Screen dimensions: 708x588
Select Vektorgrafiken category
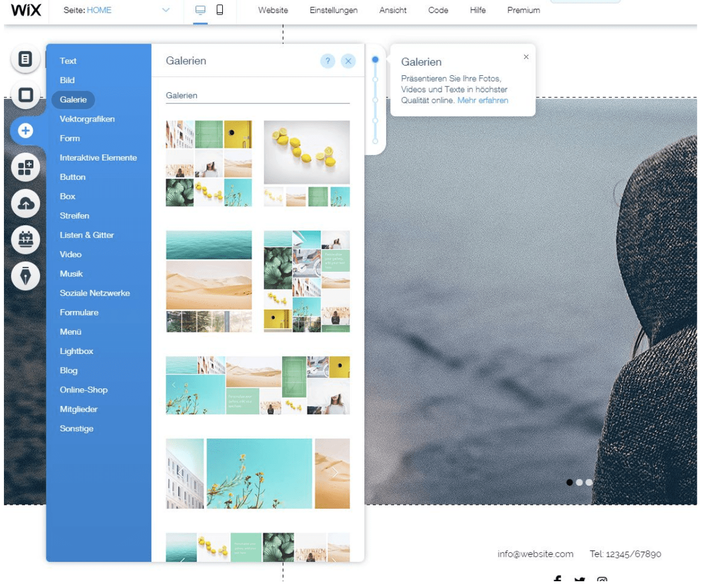tap(87, 119)
